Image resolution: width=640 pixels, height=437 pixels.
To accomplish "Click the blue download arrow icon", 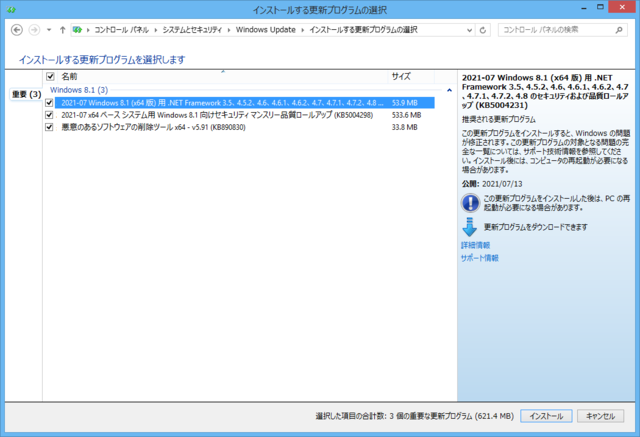I will (470, 227).
